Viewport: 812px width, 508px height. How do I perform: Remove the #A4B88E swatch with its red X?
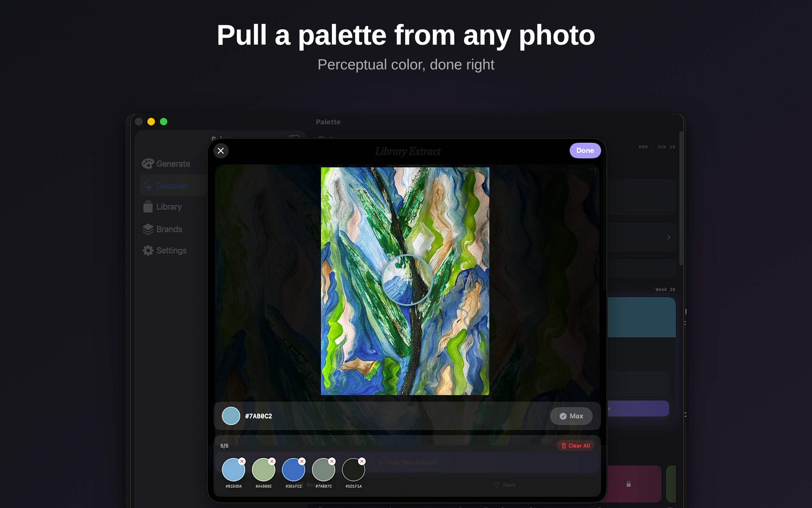pyautogui.click(x=272, y=461)
